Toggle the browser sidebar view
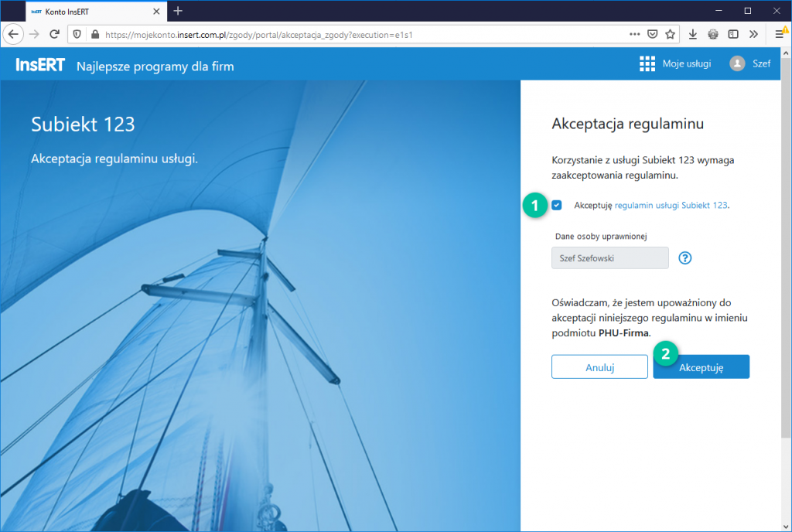792x532 pixels. click(x=733, y=34)
